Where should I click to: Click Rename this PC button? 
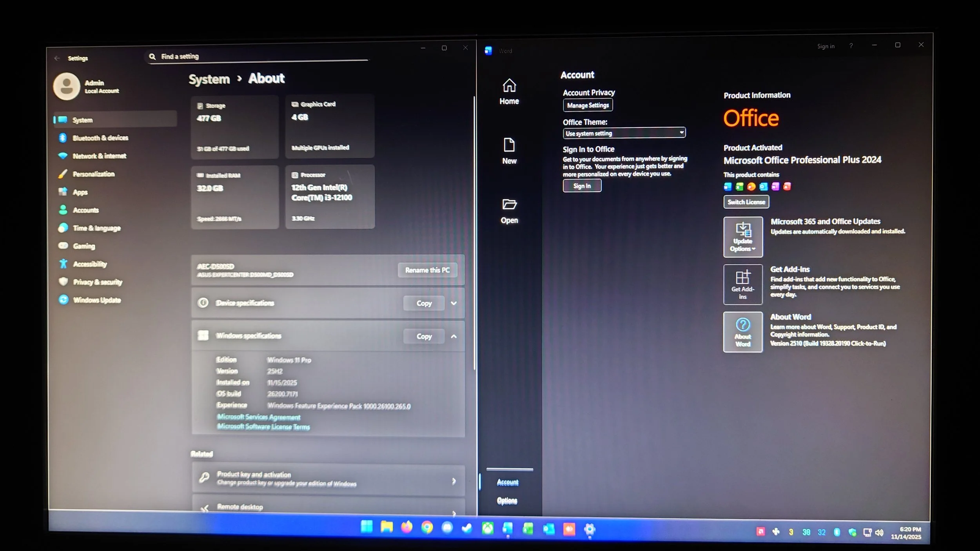[427, 270]
